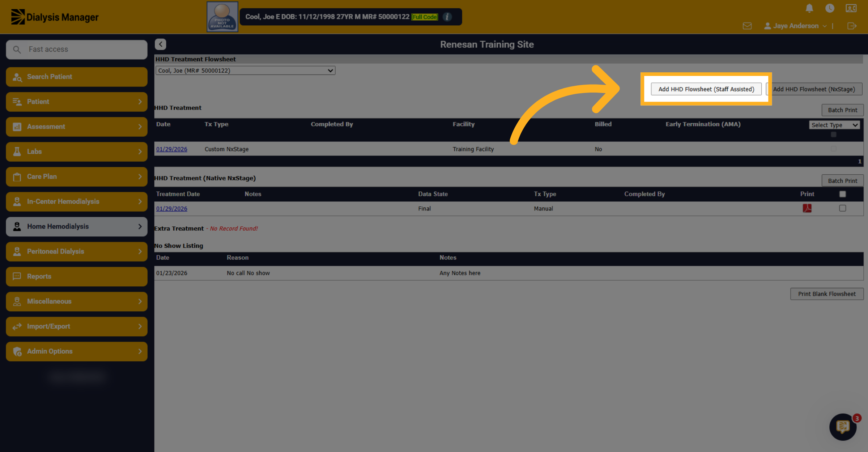
Task: Tick the print checkbox for Final Manual row
Action: pyautogui.click(x=843, y=208)
